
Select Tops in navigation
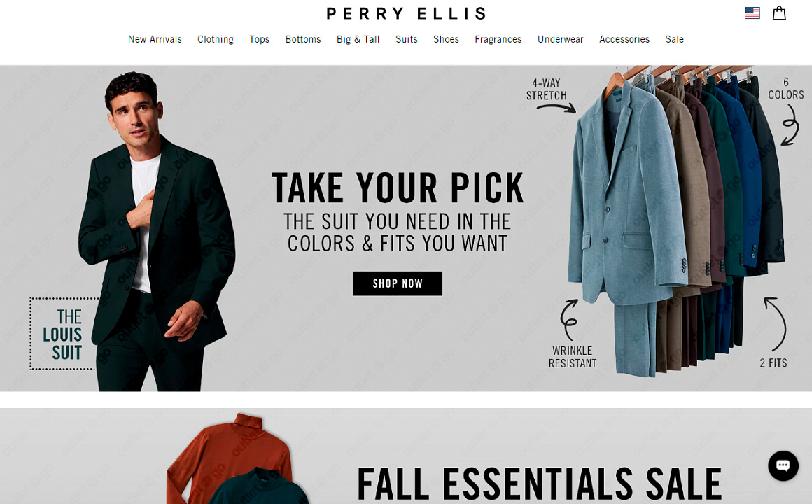tap(259, 39)
